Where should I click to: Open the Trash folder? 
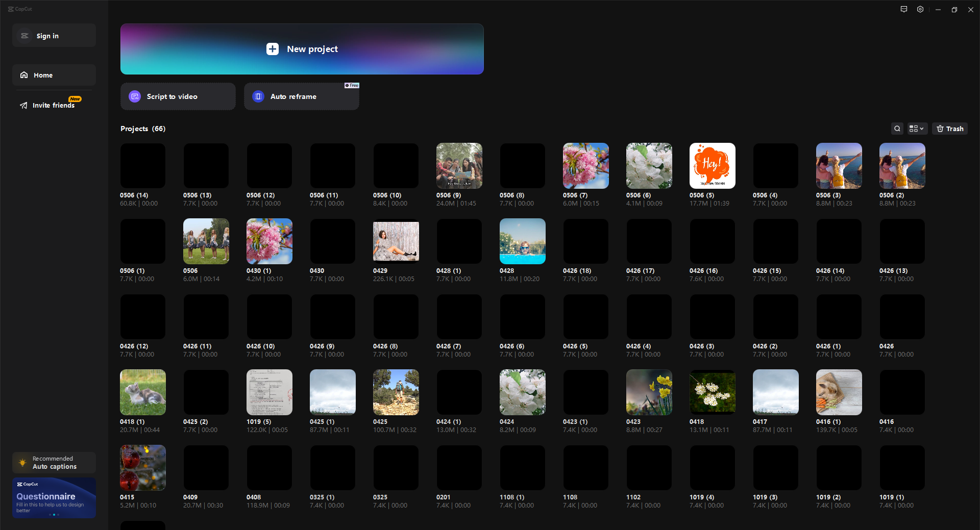coord(950,129)
